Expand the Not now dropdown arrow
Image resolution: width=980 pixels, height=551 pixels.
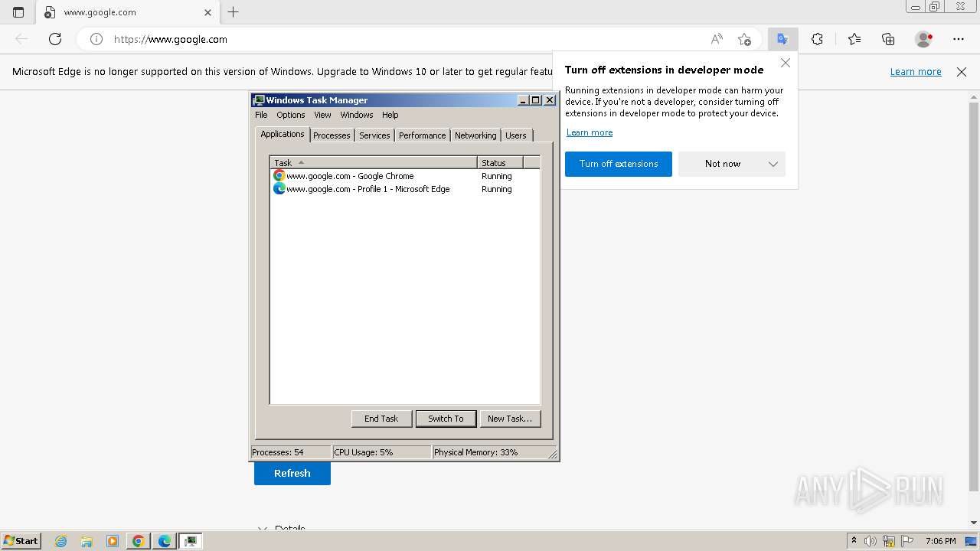[x=773, y=164]
